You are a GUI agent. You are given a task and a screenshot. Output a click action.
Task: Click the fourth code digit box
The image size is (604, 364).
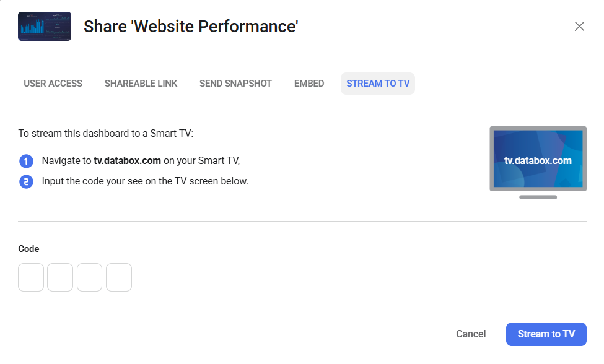pos(119,277)
